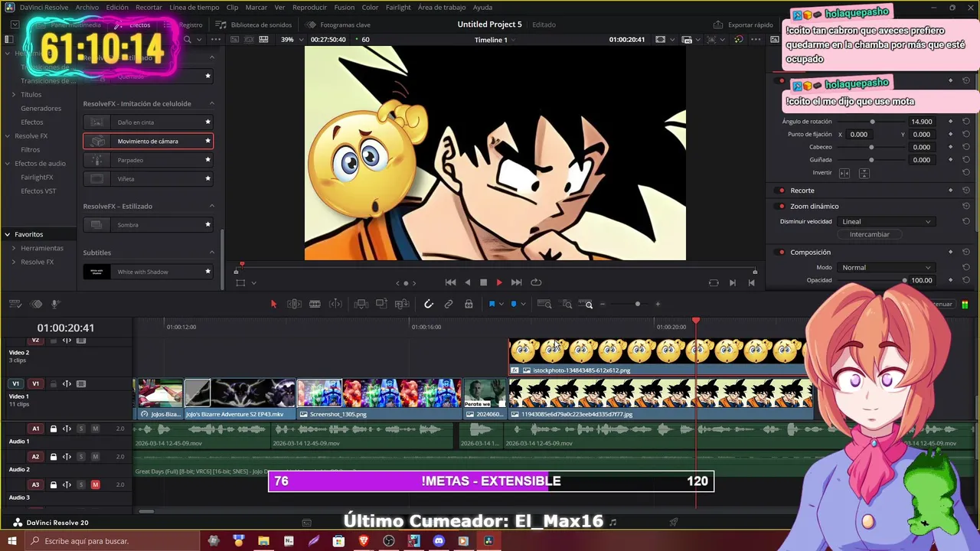Select the Movimiento de cámara effect

coord(148,141)
